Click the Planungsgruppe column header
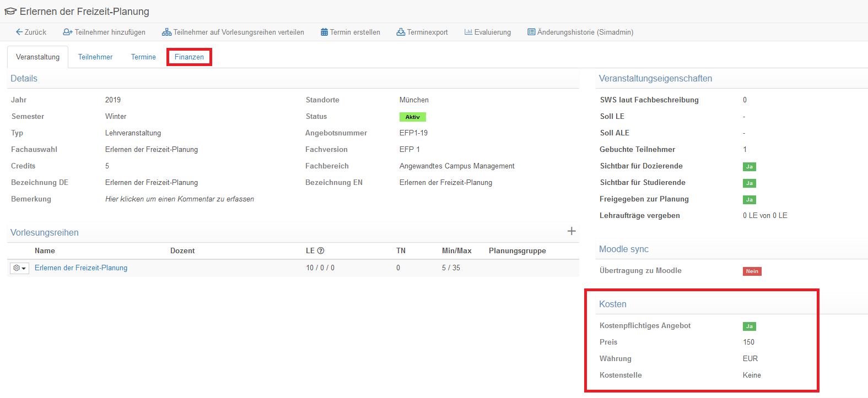Viewport: 868px width, 398px height. tap(517, 250)
